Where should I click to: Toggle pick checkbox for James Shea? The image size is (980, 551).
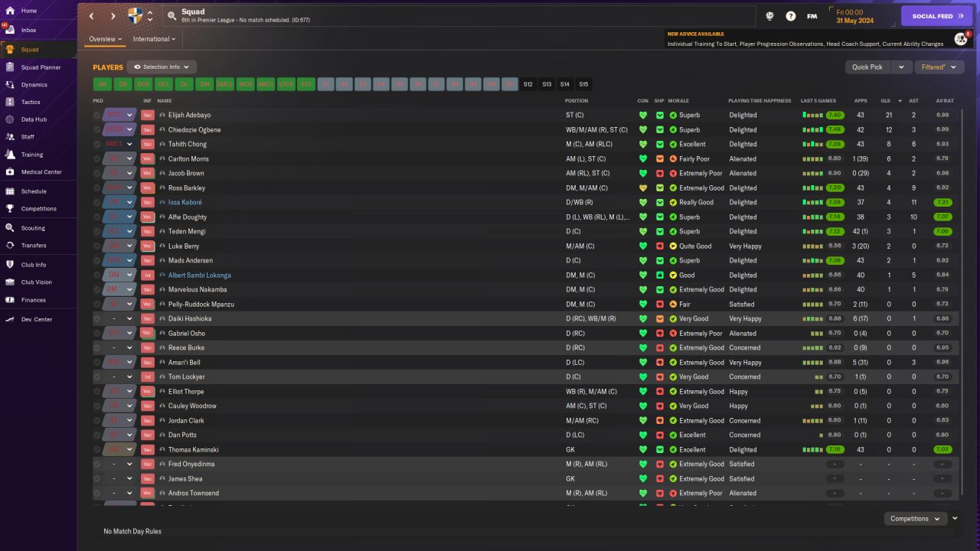coord(97,479)
